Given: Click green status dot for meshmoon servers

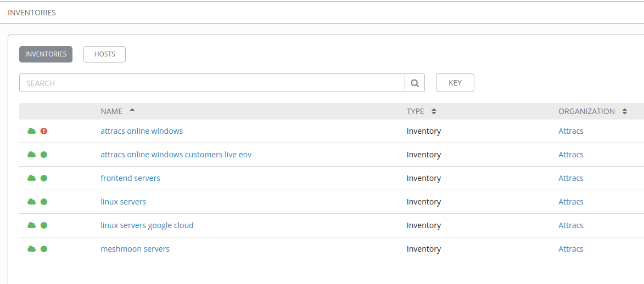Looking at the screenshot, I should [x=44, y=249].
